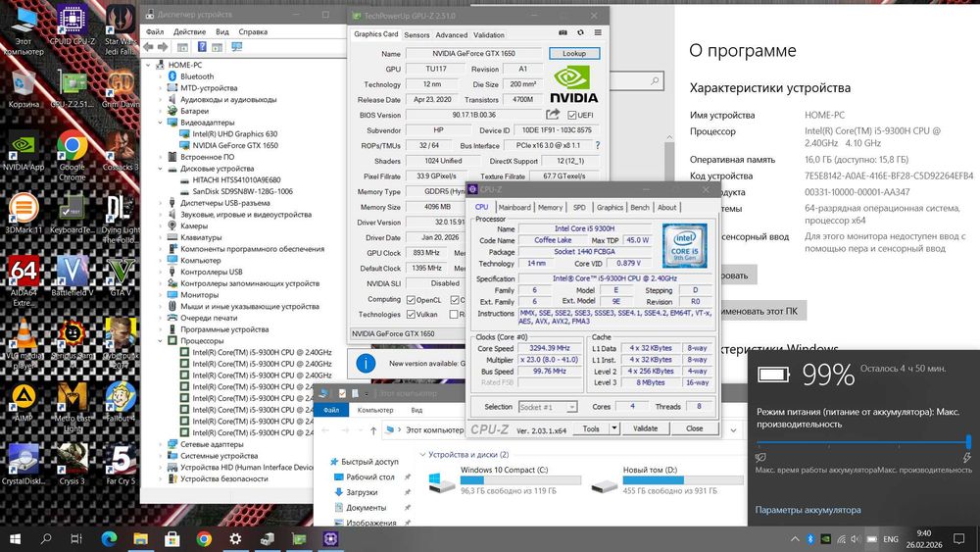Click the Windows 10 Compact (C:) usage bar

(x=520, y=480)
